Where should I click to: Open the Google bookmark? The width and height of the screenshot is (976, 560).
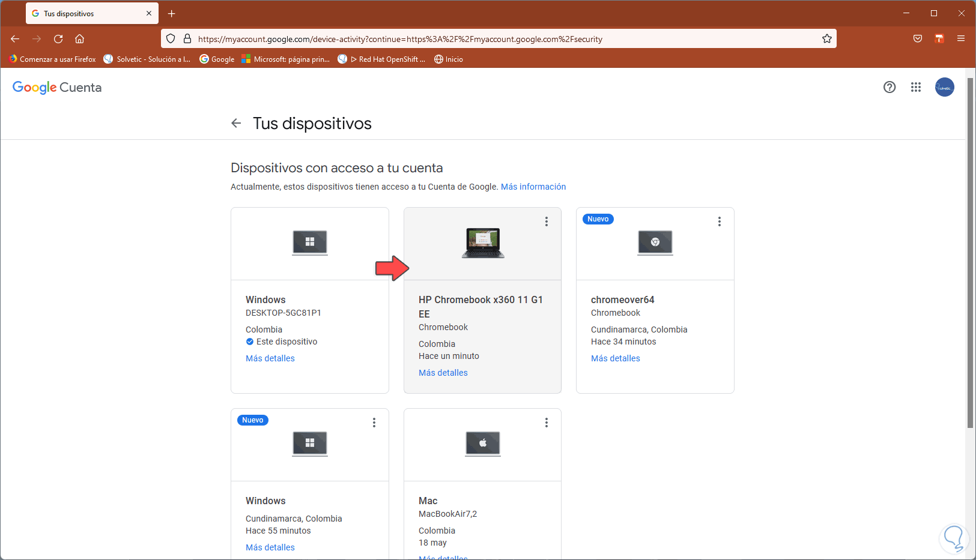tap(217, 59)
